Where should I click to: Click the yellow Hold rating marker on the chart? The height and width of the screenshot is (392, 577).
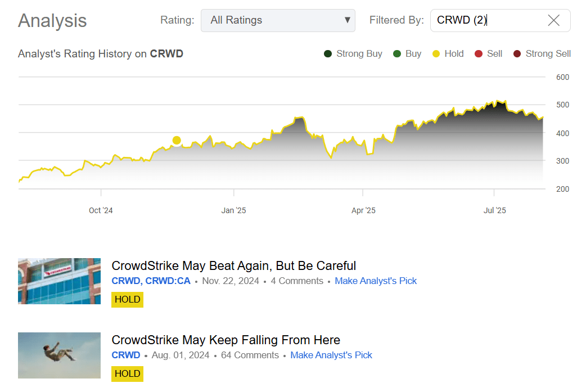coord(177,140)
